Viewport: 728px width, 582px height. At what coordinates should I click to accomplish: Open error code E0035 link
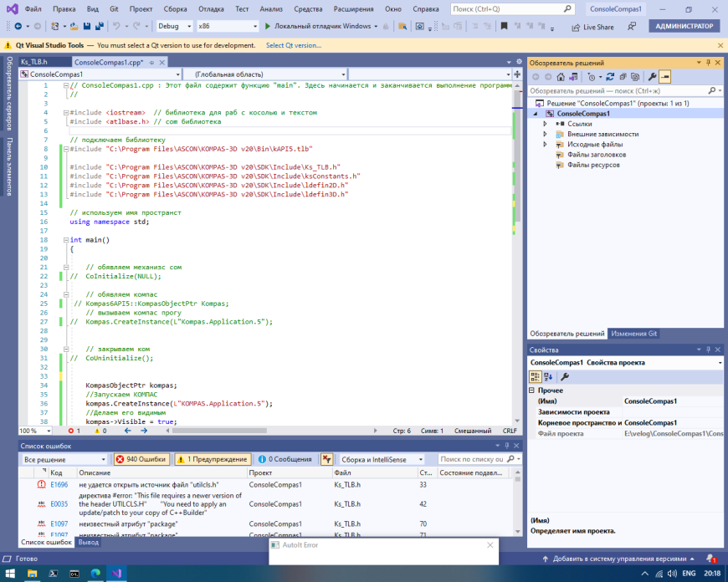[59, 504]
